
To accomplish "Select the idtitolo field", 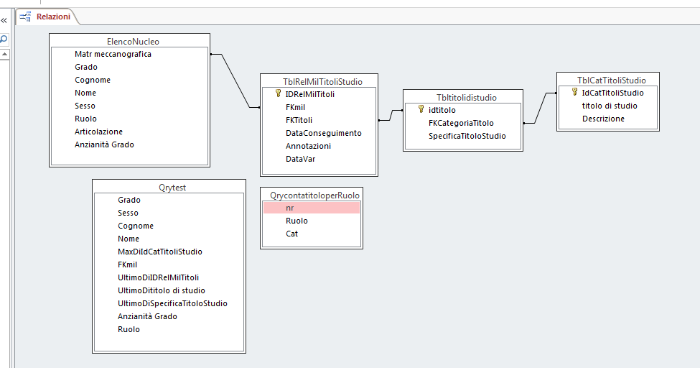I will [x=442, y=110].
